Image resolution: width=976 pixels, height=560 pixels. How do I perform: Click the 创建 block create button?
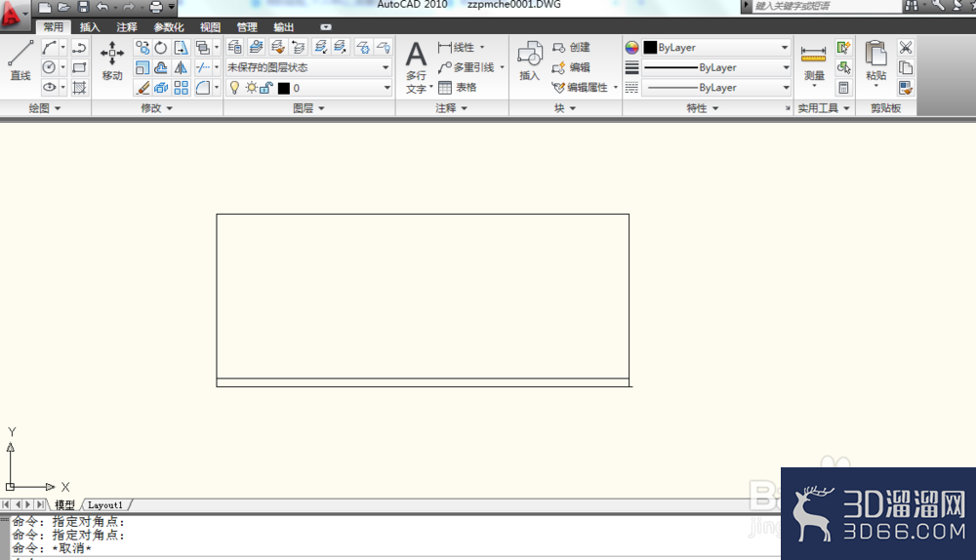571,47
